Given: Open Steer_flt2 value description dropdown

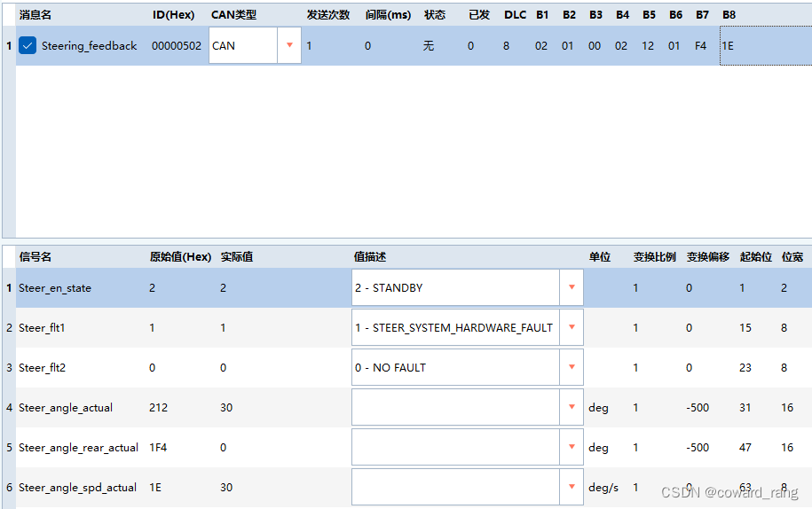Looking at the screenshot, I should point(572,367).
